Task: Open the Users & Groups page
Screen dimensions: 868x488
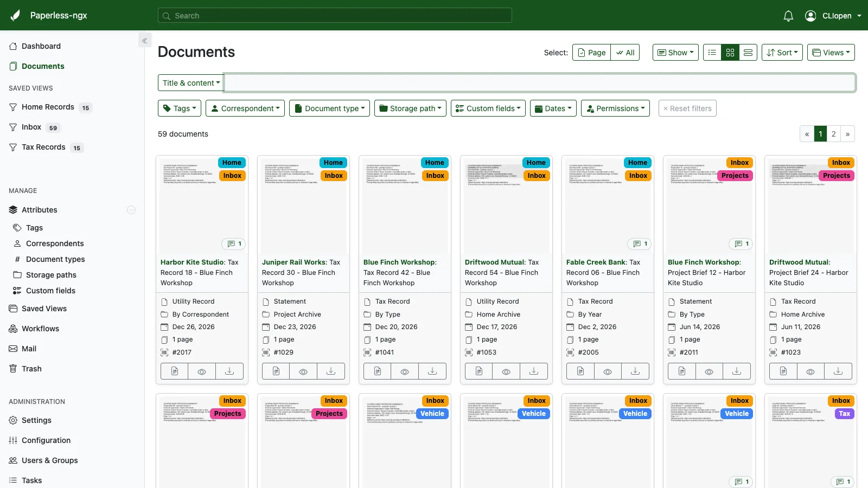Action: coord(49,460)
